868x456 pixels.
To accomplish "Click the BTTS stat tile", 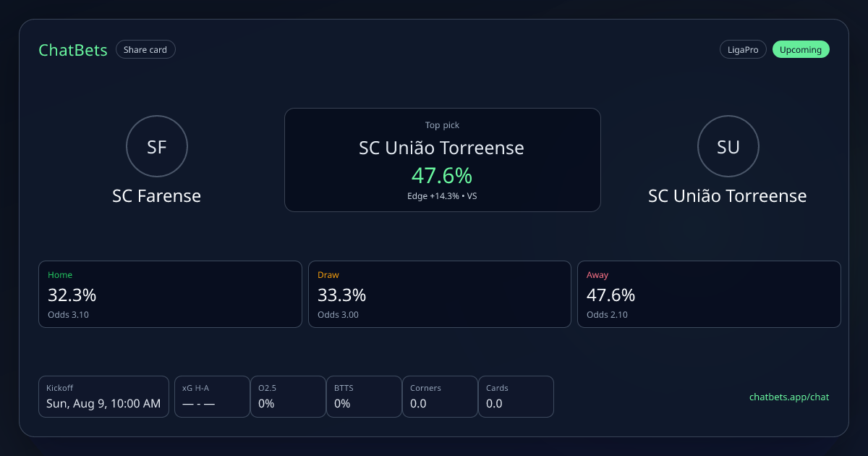I will [364, 397].
